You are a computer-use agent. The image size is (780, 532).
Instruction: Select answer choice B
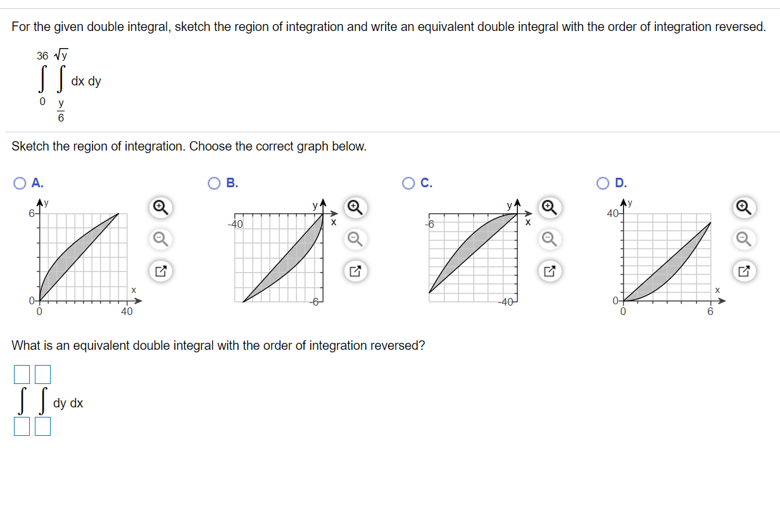pyautogui.click(x=215, y=183)
